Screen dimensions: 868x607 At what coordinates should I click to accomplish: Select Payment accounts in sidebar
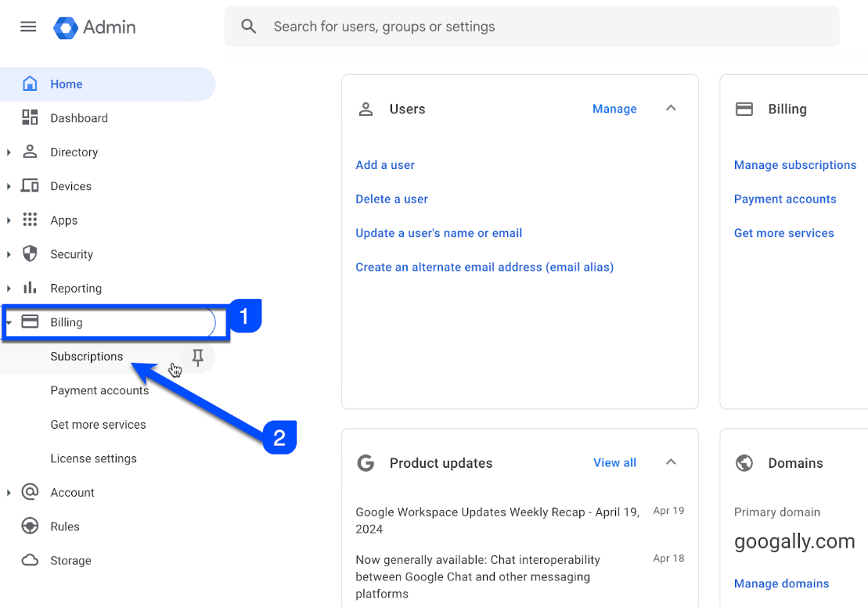[99, 390]
